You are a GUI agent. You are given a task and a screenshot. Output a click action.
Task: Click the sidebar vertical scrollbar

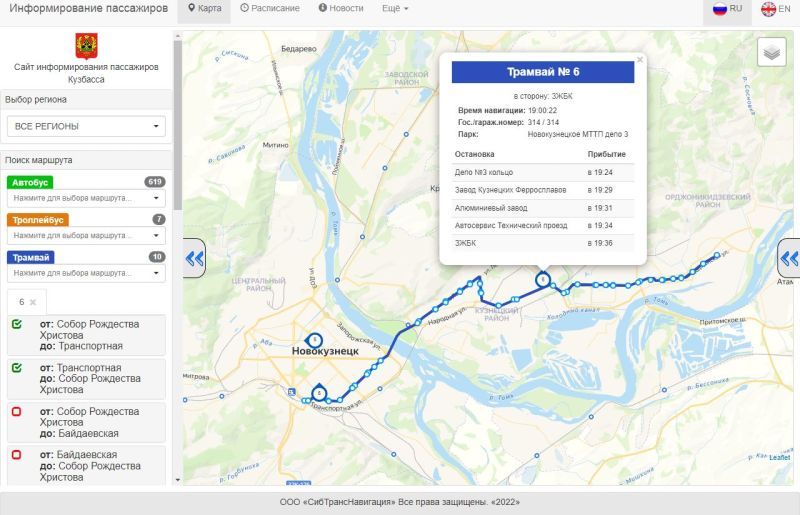(x=177, y=120)
